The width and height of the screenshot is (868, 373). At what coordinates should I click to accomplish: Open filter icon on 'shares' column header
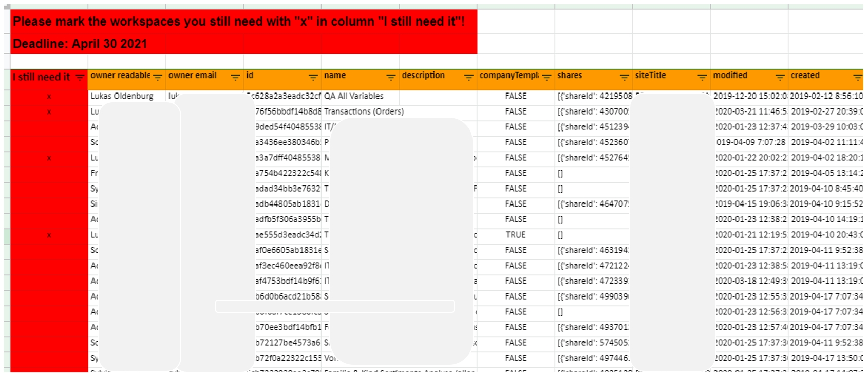point(625,78)
